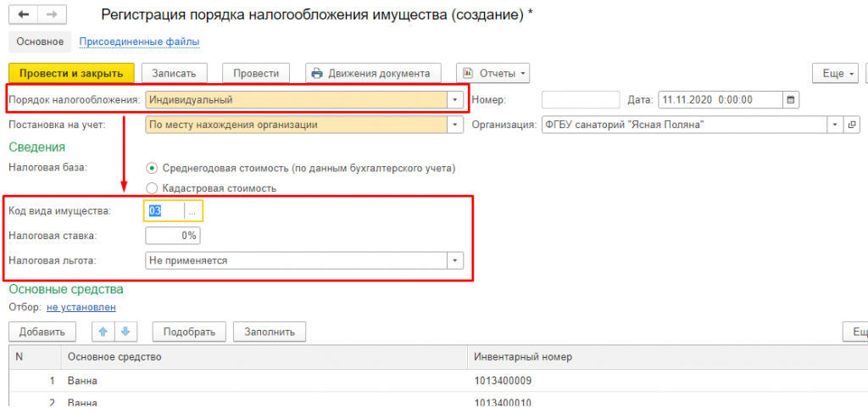The width and height of the screenshot is (868, 413).
Task: Open the calendar picker for date field
Action: pos(791,100)
